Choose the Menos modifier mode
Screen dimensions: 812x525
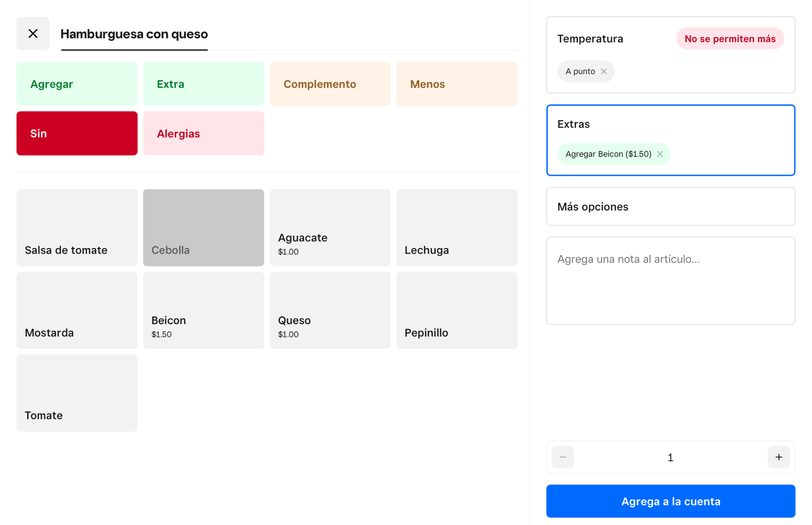[x=457, y=84]
